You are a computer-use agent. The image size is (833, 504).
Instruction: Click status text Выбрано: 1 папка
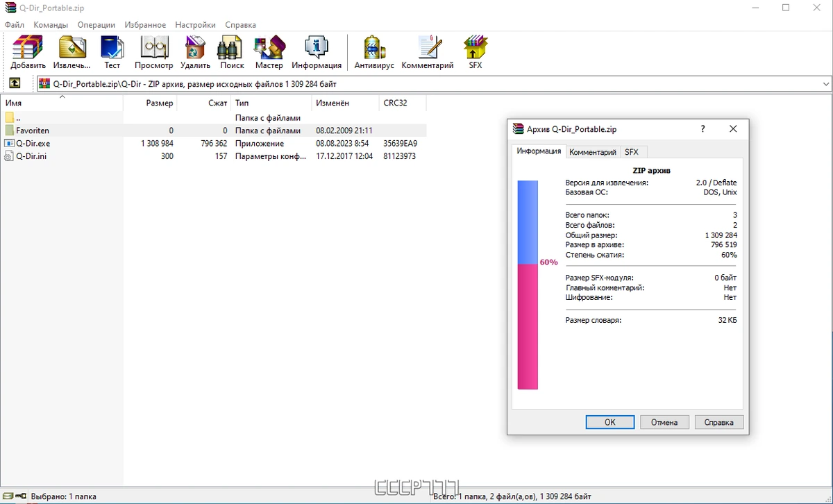tap(64, 496)
